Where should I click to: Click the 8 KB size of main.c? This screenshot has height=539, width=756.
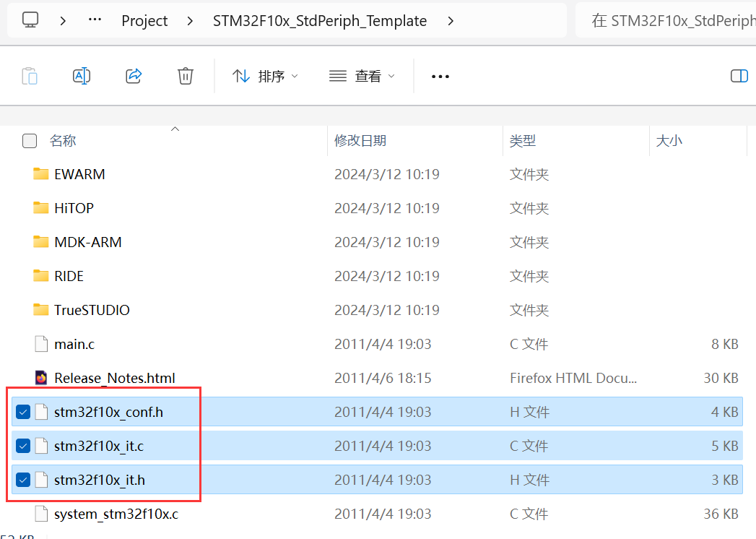[x=725, y=344]
